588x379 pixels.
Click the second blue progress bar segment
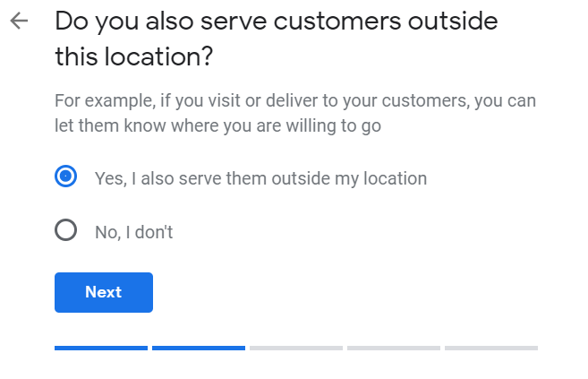(x=199, y=349)
